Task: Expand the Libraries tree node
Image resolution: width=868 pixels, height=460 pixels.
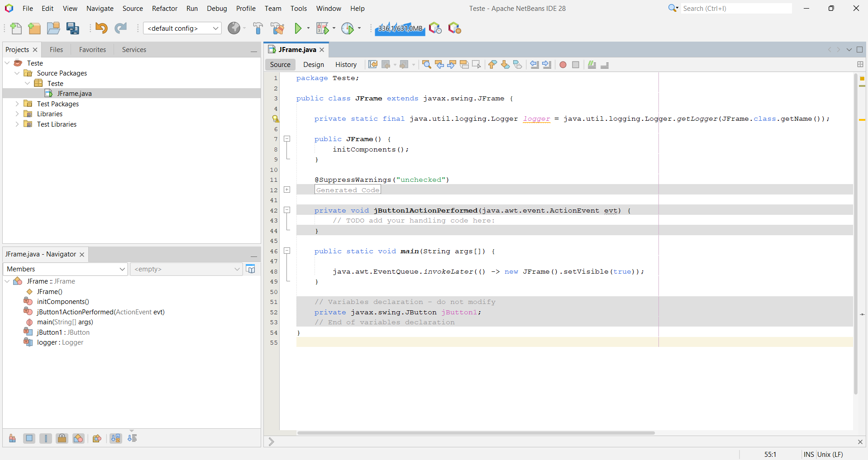Action: click(17, 114)
